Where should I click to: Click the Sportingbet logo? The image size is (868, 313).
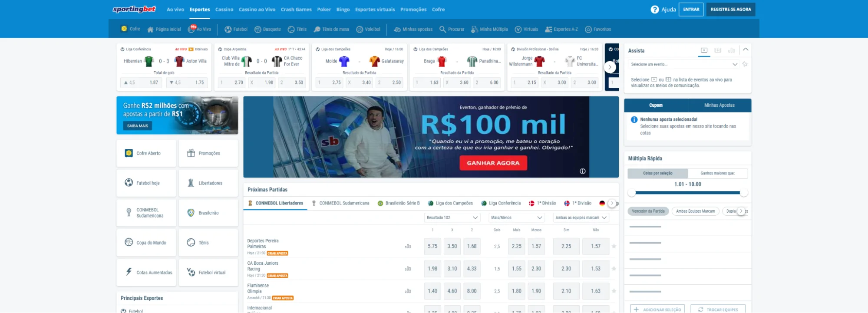tap(134, 9)
